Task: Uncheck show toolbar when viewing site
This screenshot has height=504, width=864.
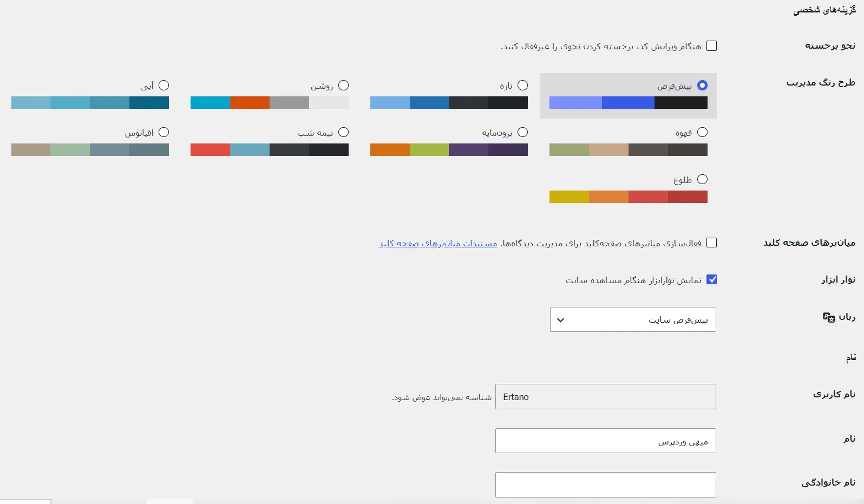Action: 711,280
